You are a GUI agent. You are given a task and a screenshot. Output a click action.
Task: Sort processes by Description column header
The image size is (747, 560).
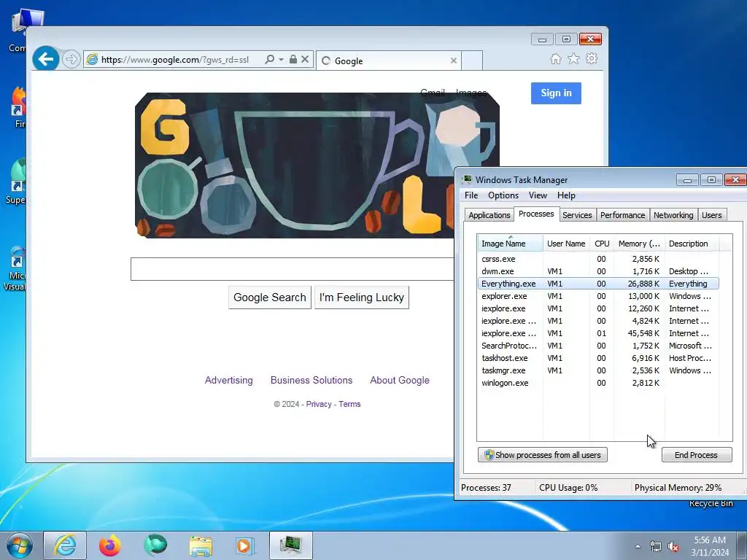pos(692,244)
